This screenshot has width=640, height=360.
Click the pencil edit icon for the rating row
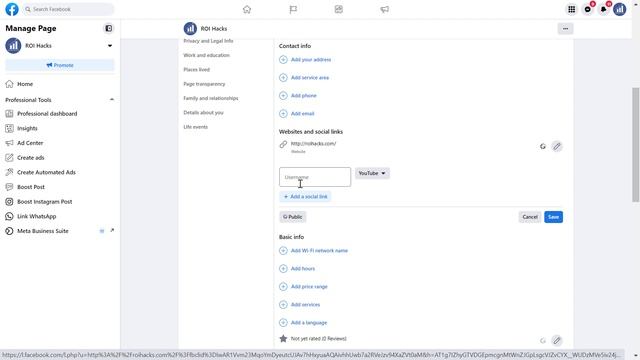click(x=557, y=340)
